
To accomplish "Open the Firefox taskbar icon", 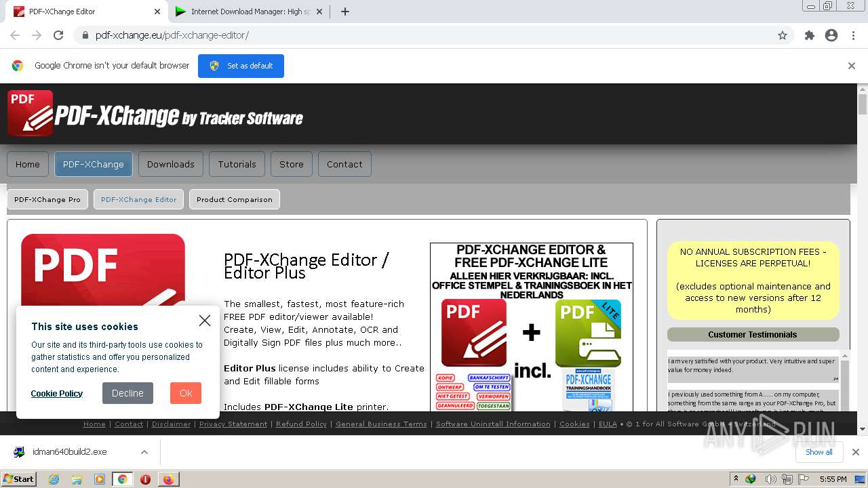I will click(x=168, y=479).
